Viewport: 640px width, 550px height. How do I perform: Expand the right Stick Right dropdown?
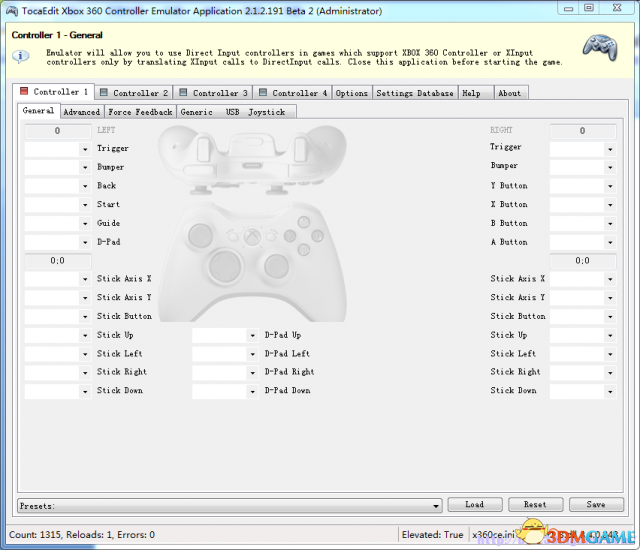[610, 373]
